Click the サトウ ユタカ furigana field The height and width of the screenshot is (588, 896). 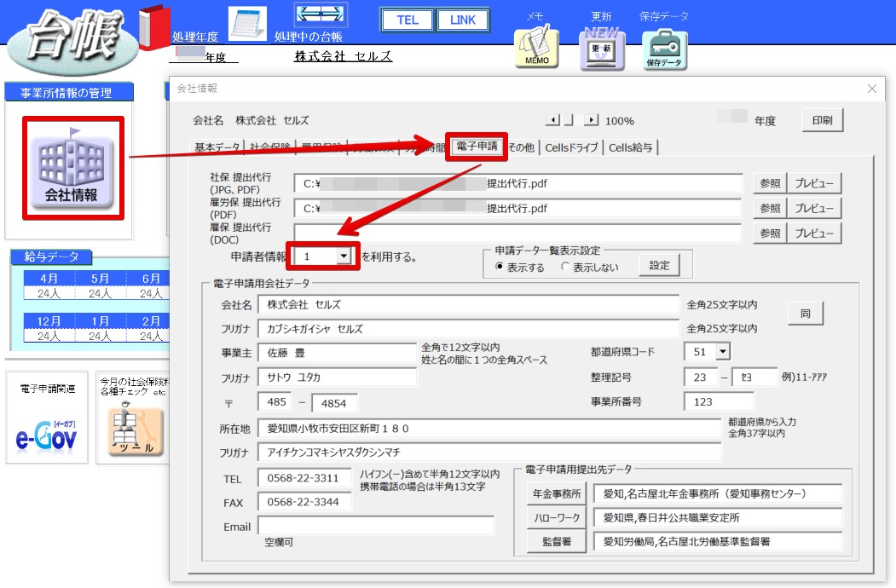pos(337,378)
